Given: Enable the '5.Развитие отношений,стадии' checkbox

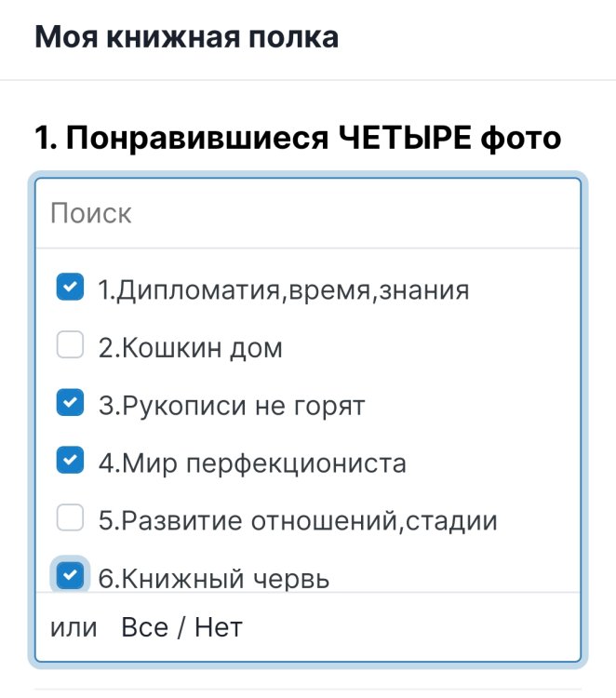Looking at the screenshot, I should coord(70,519).
